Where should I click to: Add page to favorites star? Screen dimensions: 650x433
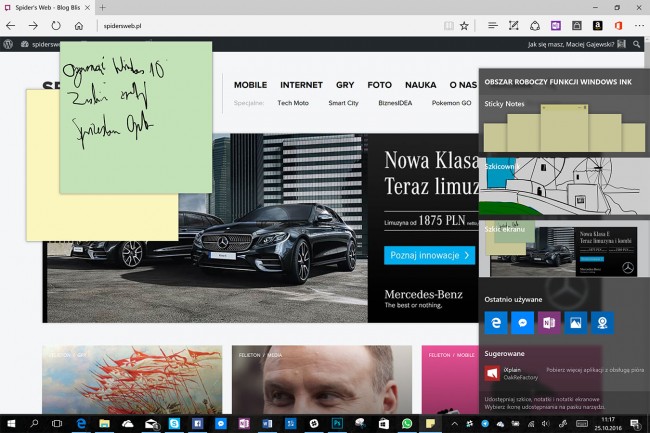(x=464, y=26)
